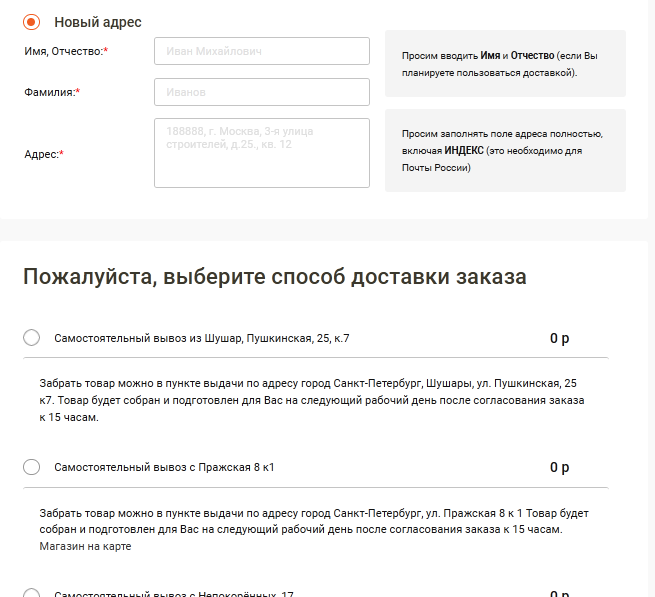The height and width of the screenshot is (597, 655).
Task: Click the Адрес field label
Action: tap(43, 154)
